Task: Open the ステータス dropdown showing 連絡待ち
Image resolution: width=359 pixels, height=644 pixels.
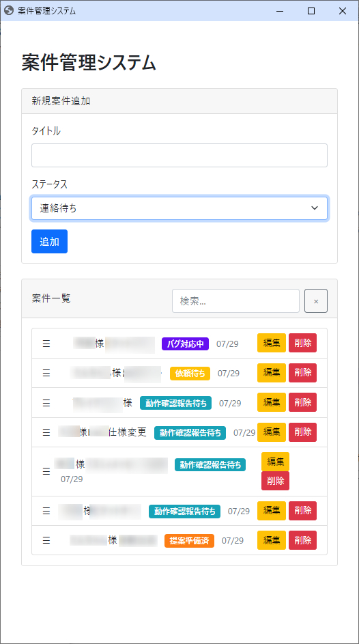Action: [179, 208]
